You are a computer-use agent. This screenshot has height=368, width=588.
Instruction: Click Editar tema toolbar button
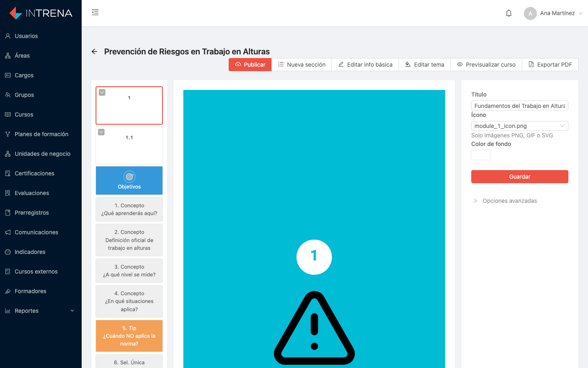point(425,65)
